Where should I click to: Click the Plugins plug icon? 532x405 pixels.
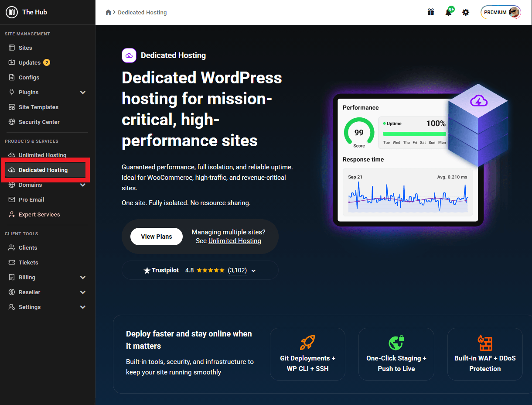tap(12, 92)
